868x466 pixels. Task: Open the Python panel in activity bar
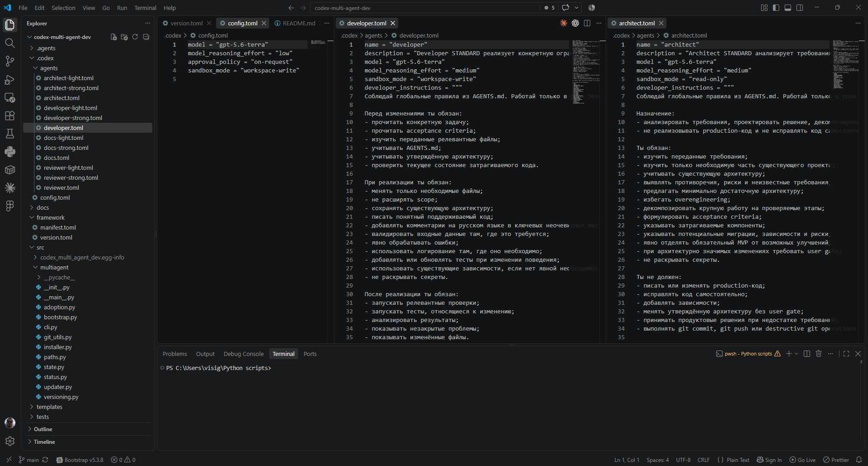(x=10, y=152)
